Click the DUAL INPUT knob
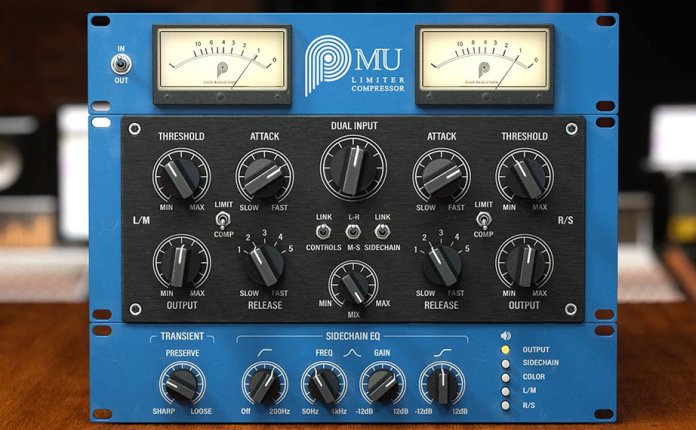The width and height of the screenshot is (696, 430). point(353,168)
